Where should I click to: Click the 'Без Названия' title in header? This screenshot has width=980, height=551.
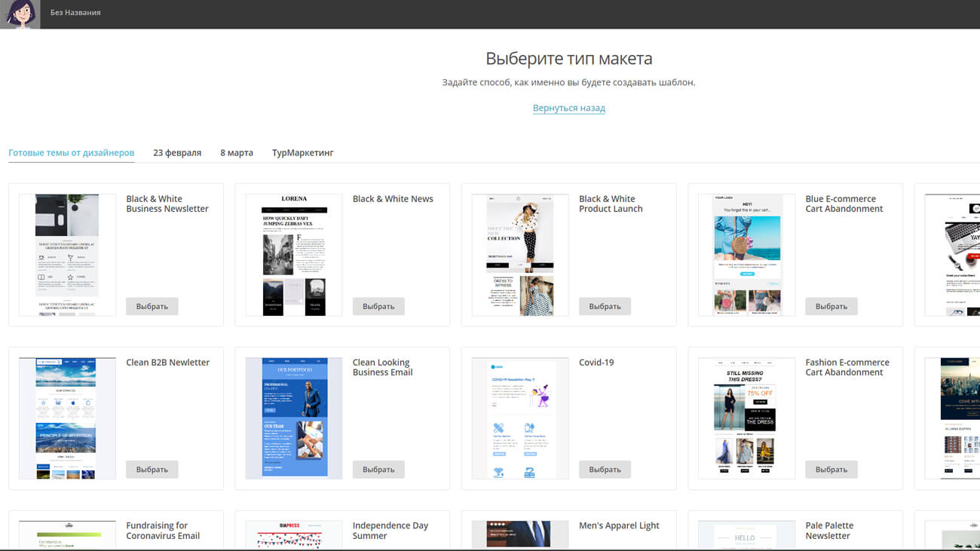click(75, 13)
